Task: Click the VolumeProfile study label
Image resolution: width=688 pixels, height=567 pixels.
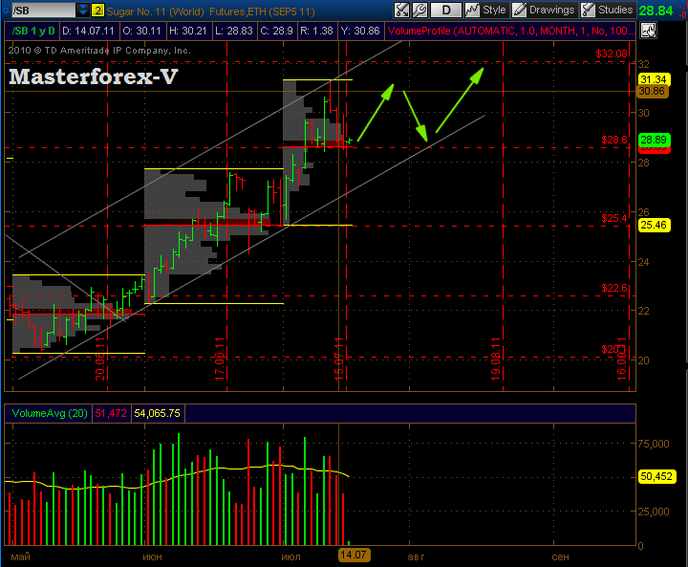Action: (x=511, y=31)
